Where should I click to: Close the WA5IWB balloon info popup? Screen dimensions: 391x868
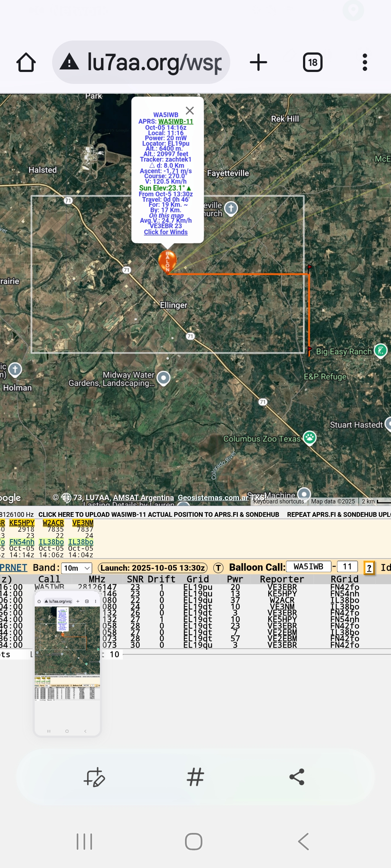pos(190,110)
